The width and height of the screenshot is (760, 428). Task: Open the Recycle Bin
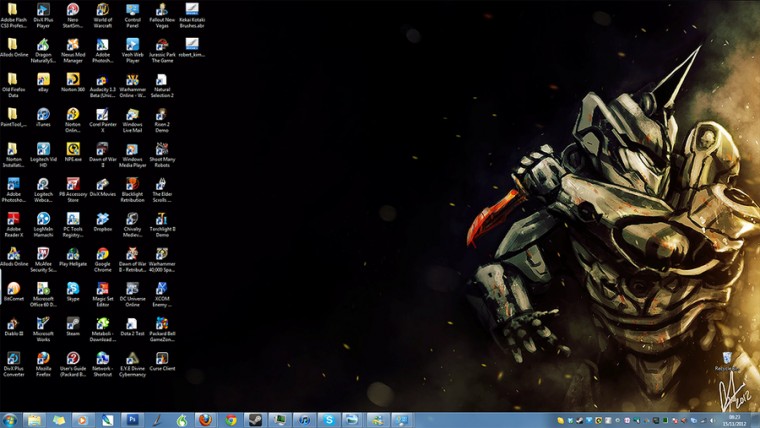click(727, 362)
